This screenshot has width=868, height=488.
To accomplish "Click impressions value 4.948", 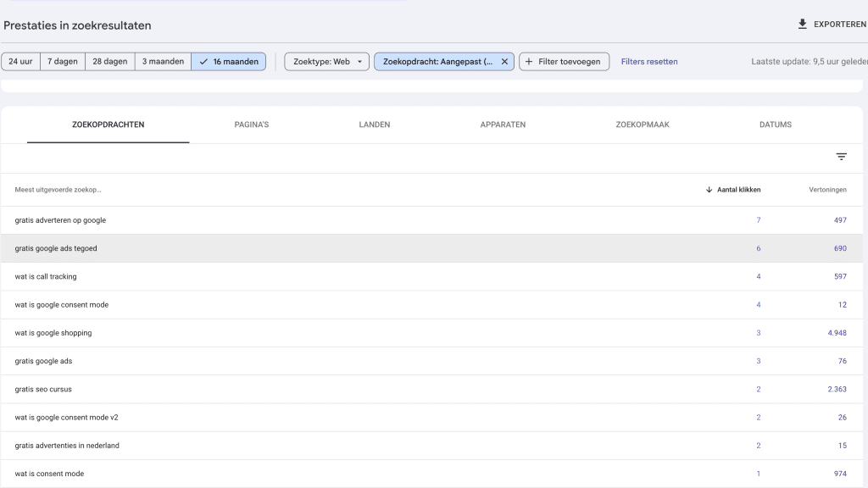I will click(837, 333).
